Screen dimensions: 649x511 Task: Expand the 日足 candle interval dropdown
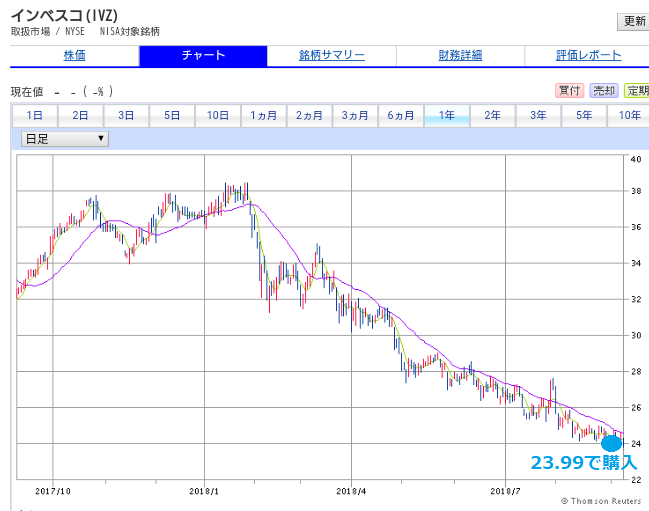tap(65, 139)
